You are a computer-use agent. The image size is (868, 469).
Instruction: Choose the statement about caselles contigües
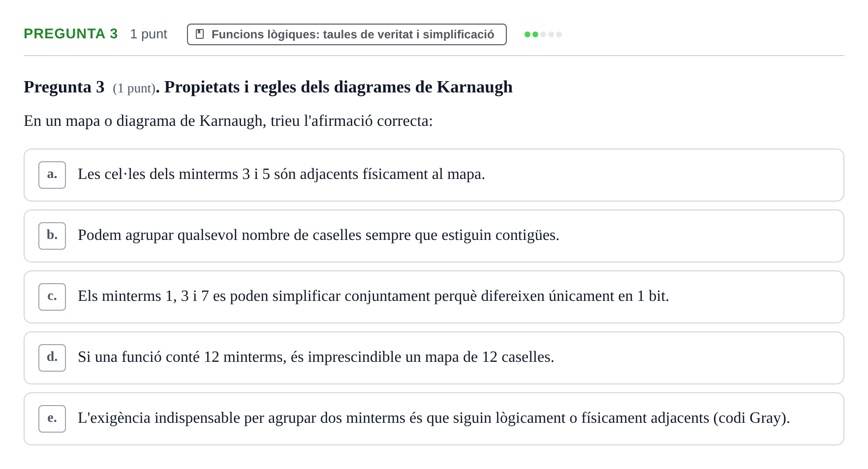(434, 236)
